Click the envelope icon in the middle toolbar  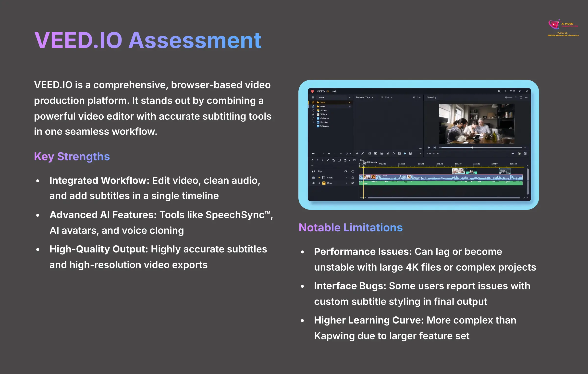370,154
